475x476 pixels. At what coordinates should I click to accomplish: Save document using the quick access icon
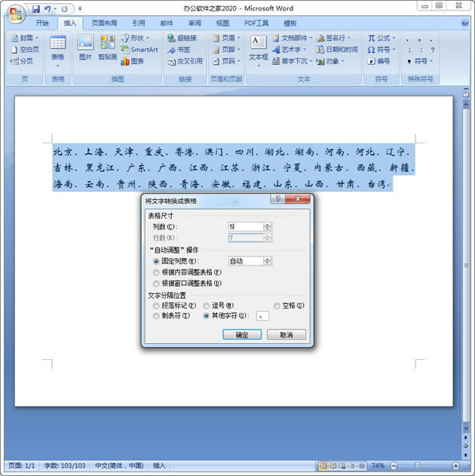pos(35,9)
